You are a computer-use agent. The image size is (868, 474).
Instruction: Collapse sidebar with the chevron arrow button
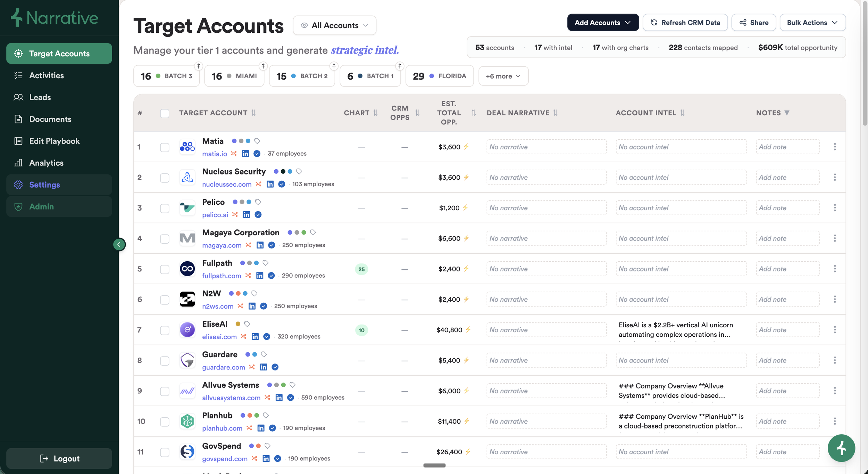119,244
